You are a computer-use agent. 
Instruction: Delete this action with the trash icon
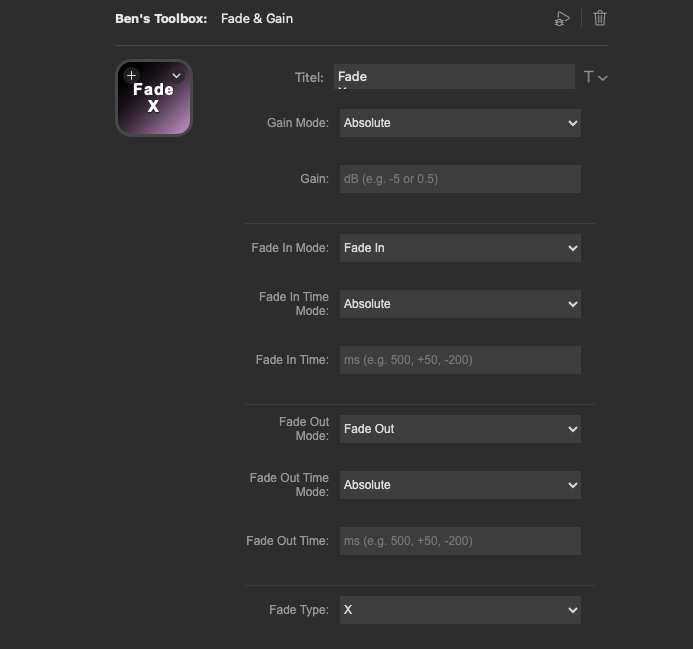pyautogui.click(x=600, y=18)
